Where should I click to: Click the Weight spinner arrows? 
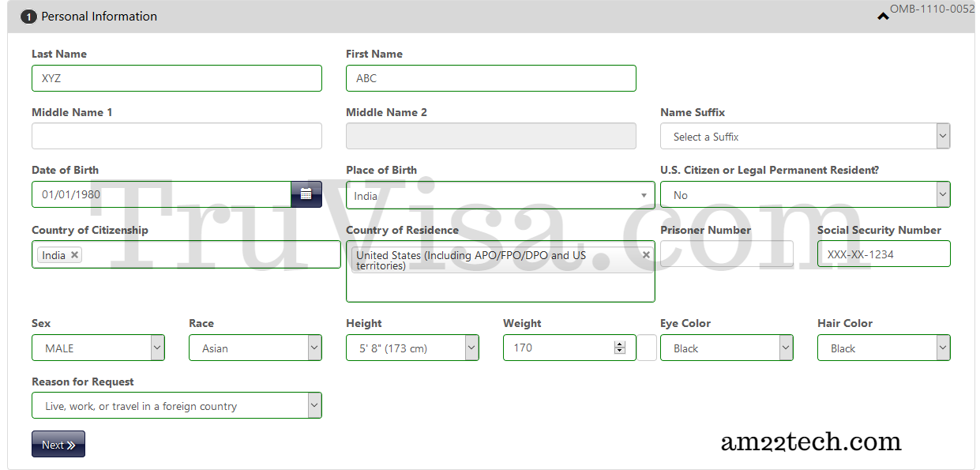click(619, 348)
